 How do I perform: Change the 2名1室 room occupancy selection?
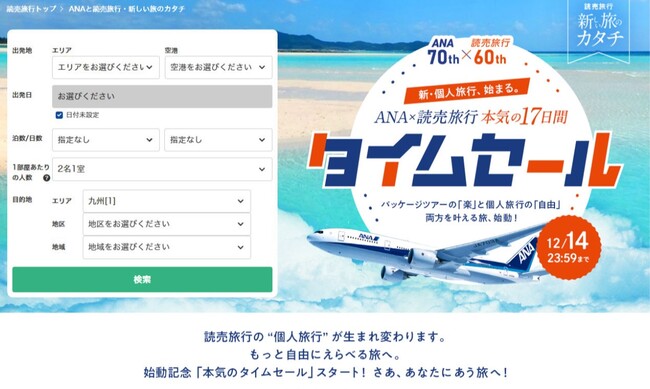pyautogui.click(x=162, y=169)
